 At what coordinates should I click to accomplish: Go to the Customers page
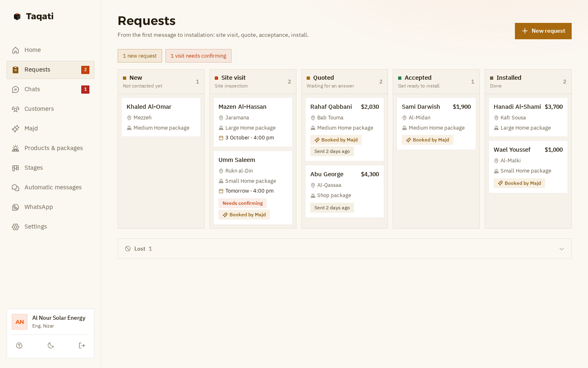tap(50, 109)
